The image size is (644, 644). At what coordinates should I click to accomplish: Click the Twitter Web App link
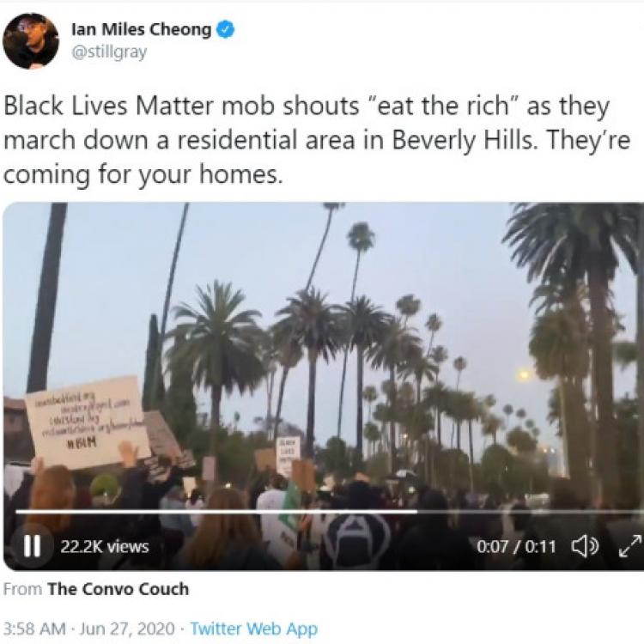[x=254, y=629]
